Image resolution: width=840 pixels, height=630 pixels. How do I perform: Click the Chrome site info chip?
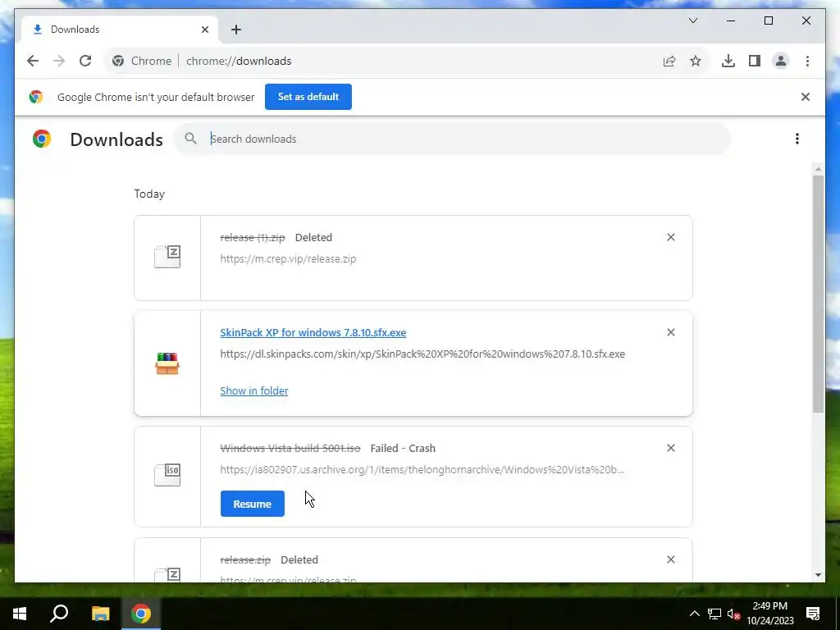pyautogui.click(x=142, y=61)
